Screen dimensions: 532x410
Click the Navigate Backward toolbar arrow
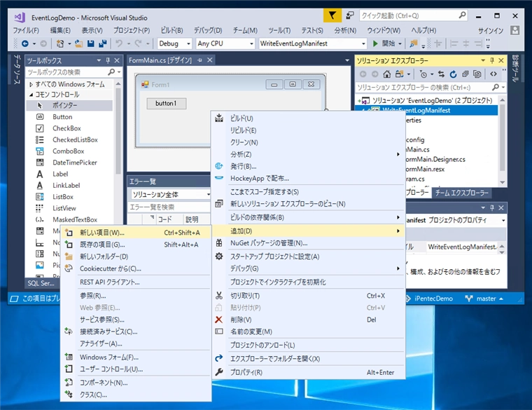point(25,43)
